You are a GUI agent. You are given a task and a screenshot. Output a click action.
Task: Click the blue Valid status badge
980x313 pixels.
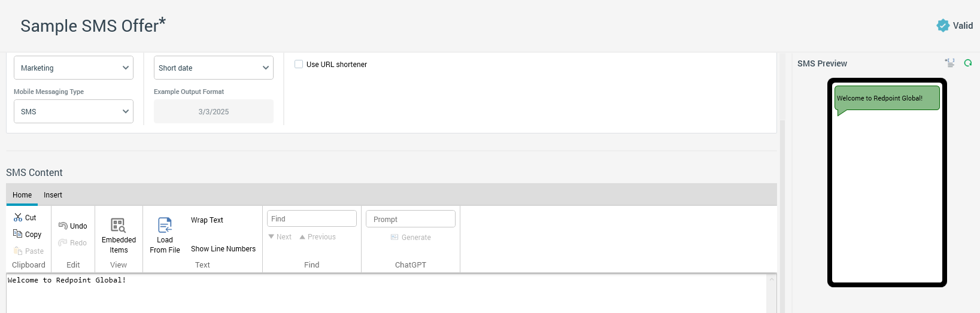pos(943,26)
